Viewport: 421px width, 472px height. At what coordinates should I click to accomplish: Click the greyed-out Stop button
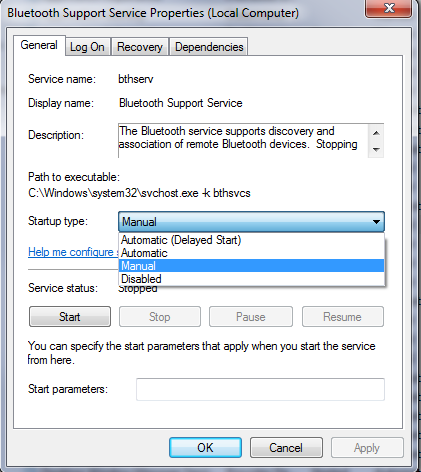coord(160,317)
